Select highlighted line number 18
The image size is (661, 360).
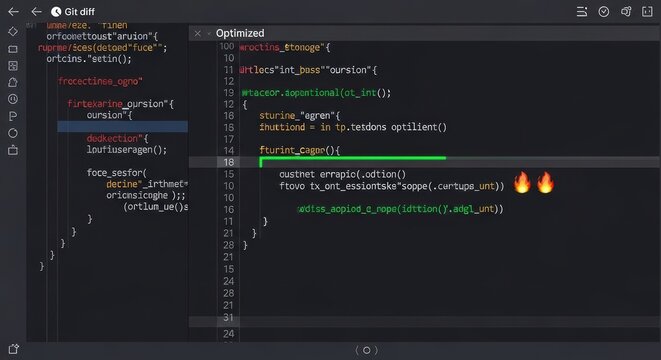tap(228, 162)
